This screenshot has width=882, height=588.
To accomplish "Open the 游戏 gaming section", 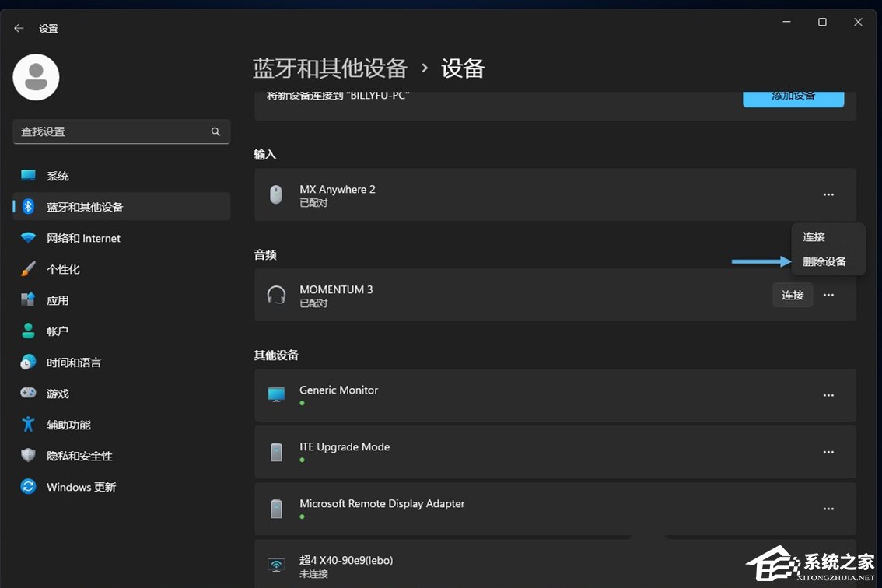I will pos(58,394).
